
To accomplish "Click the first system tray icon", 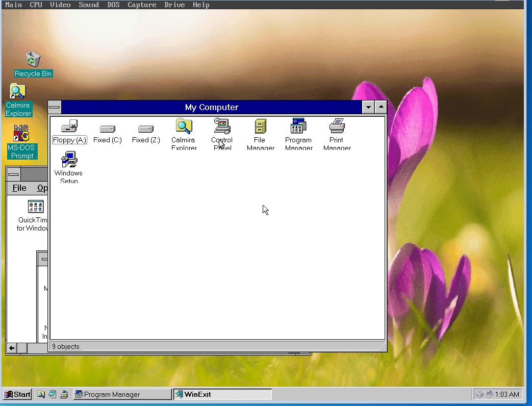I will 479,394.
